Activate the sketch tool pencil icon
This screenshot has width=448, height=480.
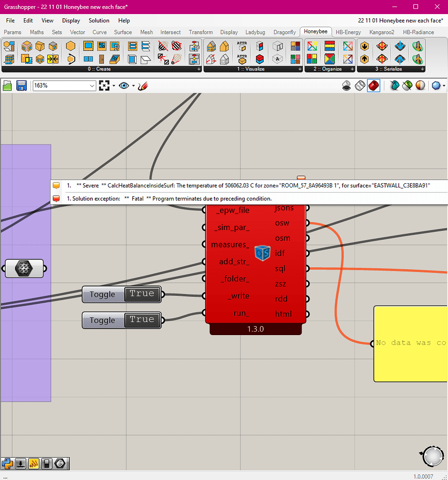[x=143, y=85]
